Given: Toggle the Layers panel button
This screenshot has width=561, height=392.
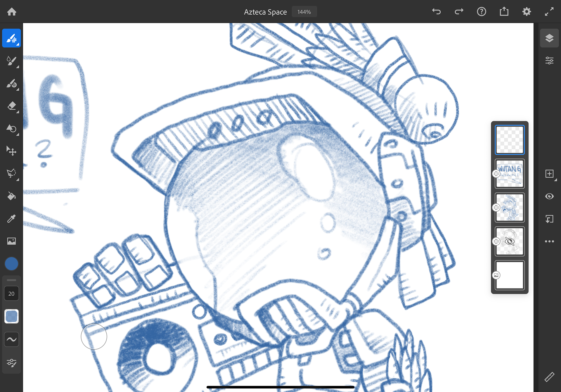Looking at the screenshot, I should [x=549, y=38].
